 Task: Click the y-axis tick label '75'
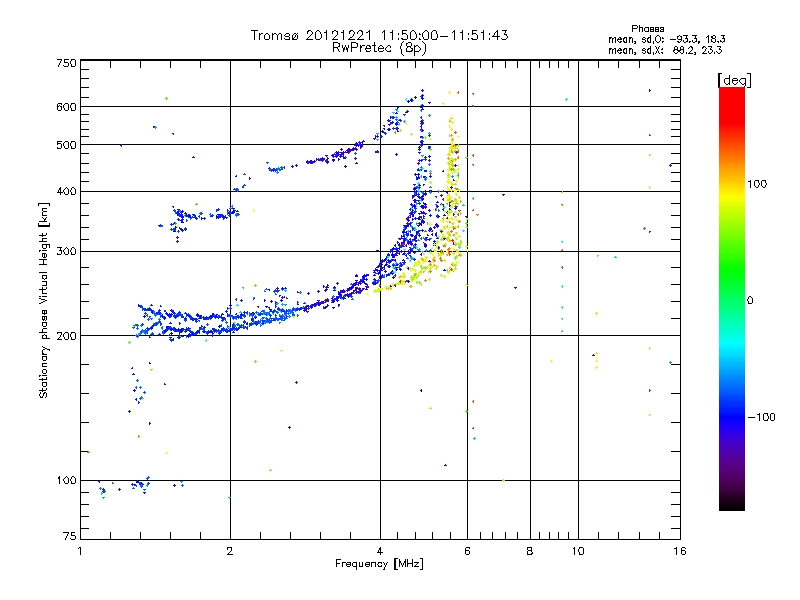(x=70, y=536)
